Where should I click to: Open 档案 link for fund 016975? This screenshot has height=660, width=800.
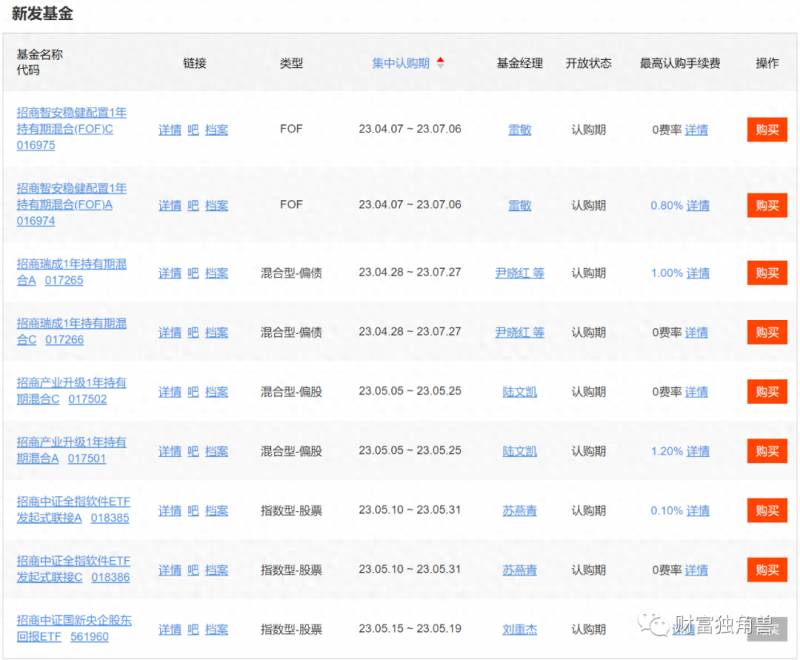216,130
